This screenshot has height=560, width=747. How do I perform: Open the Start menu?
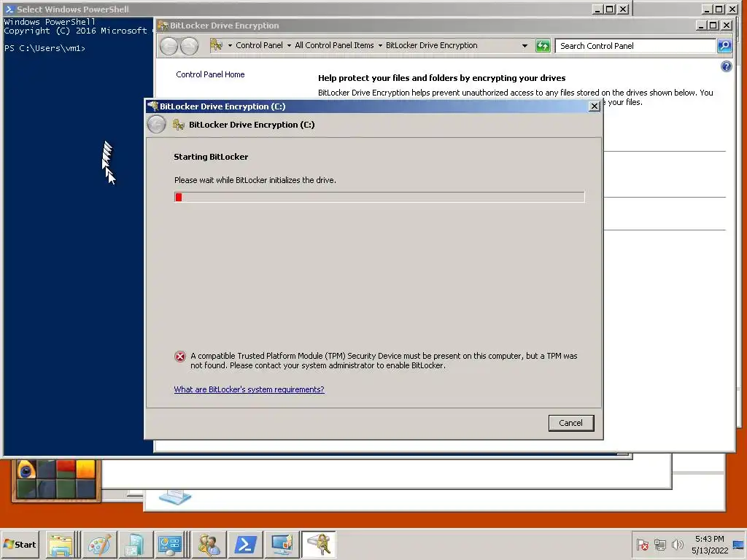click(20, 544)
